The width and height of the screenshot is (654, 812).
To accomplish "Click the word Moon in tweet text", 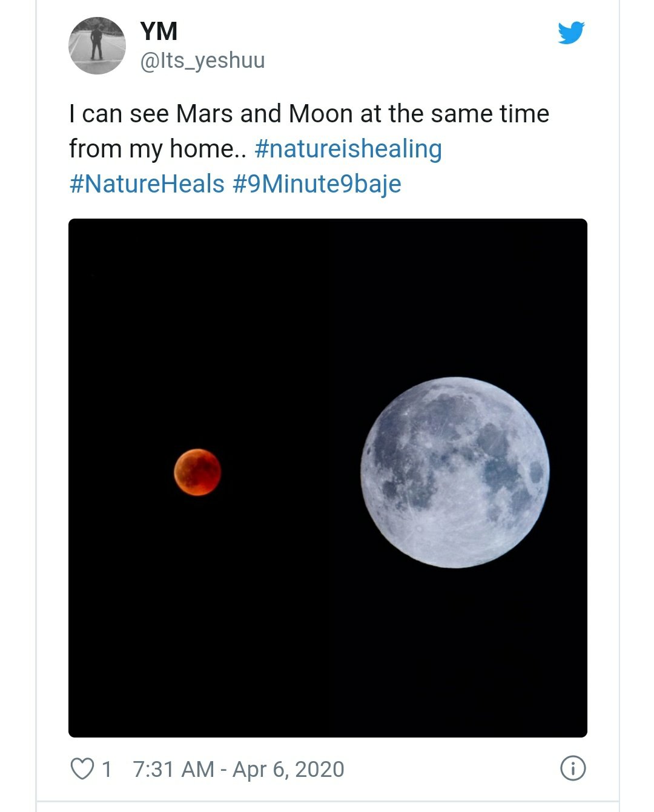I will click(x=320, y=114).
